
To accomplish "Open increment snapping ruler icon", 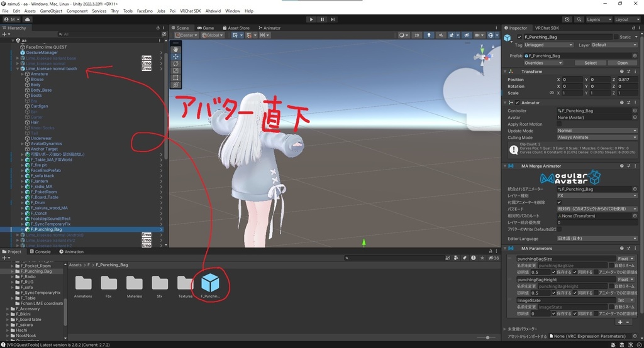I will pos(264,35).
